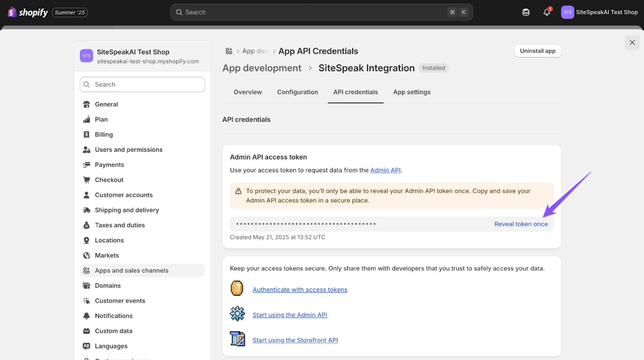Open Billing settings in sidebar
This screenshot has width=644, height=360.
[104, 134]
